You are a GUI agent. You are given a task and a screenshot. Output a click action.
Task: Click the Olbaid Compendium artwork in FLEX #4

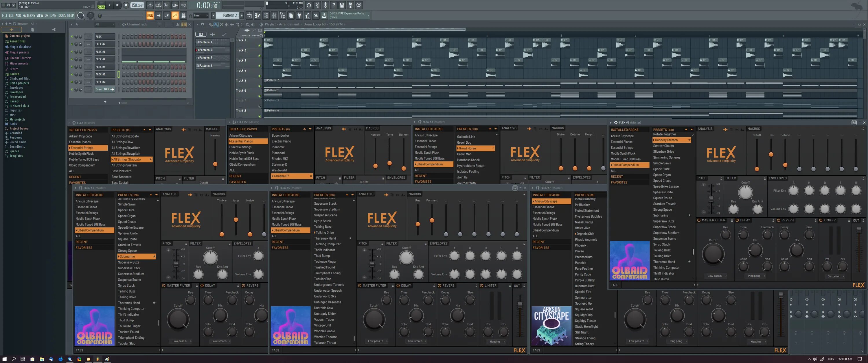[94, 326]
